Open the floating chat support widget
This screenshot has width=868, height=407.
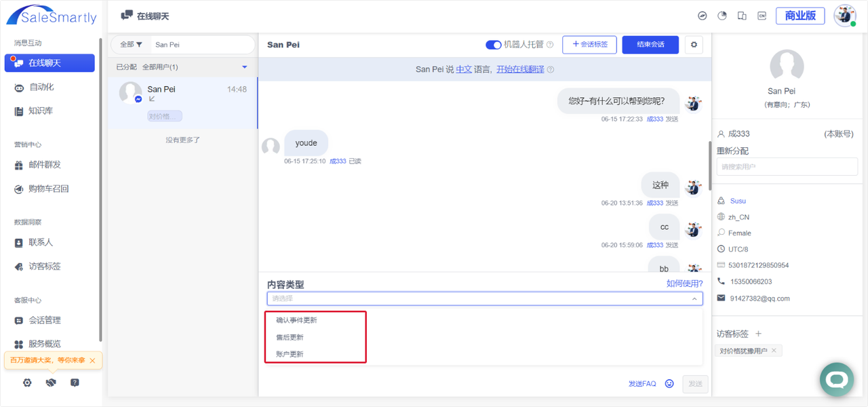coord(836,379)
